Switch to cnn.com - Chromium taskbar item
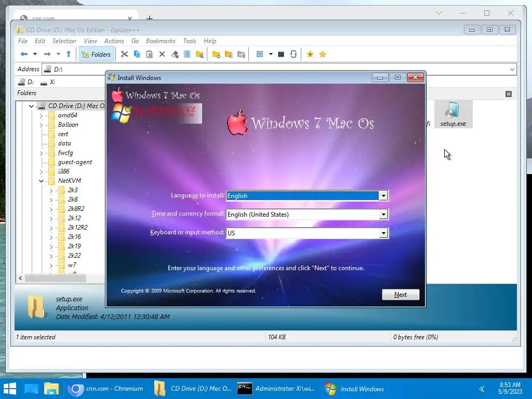The height and width of the screenshot is (399, 532). click(105, 389)
